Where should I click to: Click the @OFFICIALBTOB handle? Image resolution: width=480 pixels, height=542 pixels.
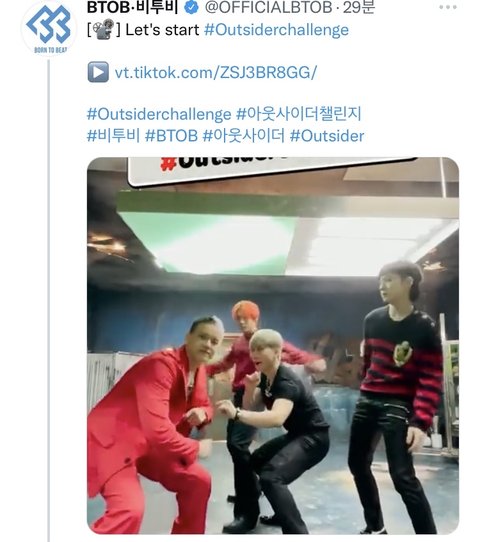pyautogui.click(x=269, y=7)
